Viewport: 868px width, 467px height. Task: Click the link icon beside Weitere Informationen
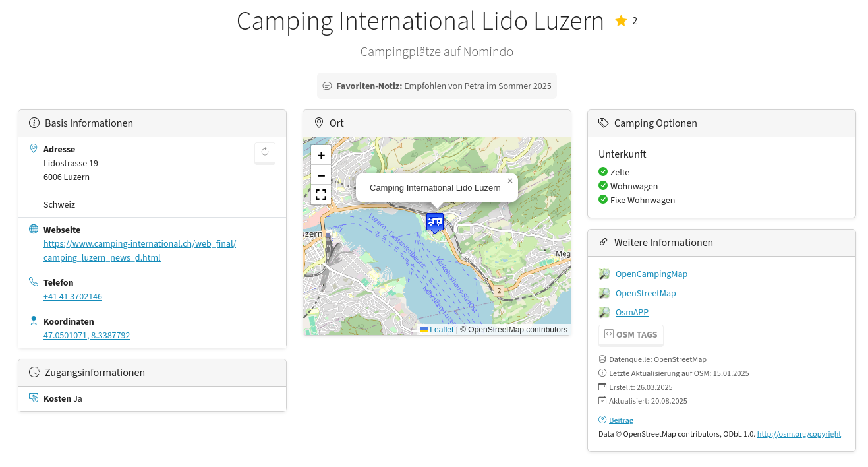(604, 242)
